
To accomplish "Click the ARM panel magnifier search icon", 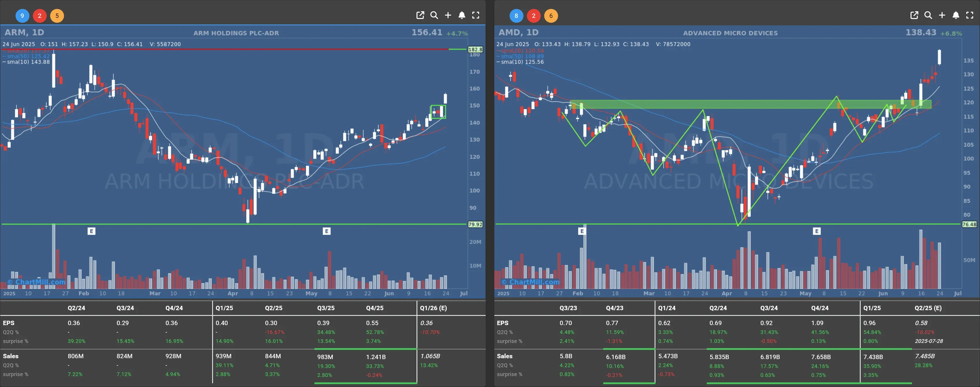I will [x=434, y=15].
